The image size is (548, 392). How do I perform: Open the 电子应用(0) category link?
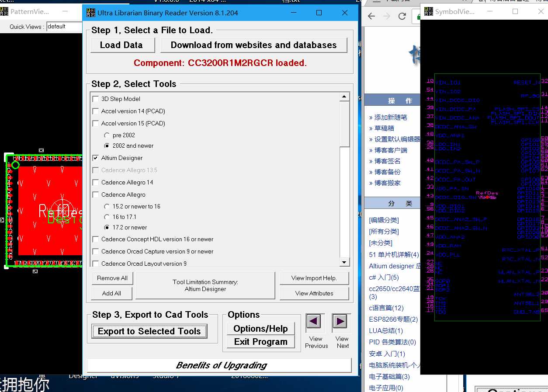pos(386,388)
